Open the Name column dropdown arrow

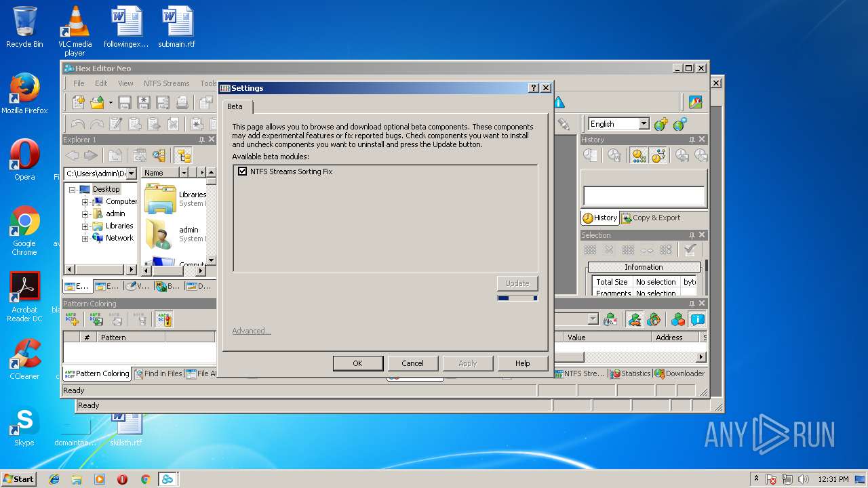point(183,173)
